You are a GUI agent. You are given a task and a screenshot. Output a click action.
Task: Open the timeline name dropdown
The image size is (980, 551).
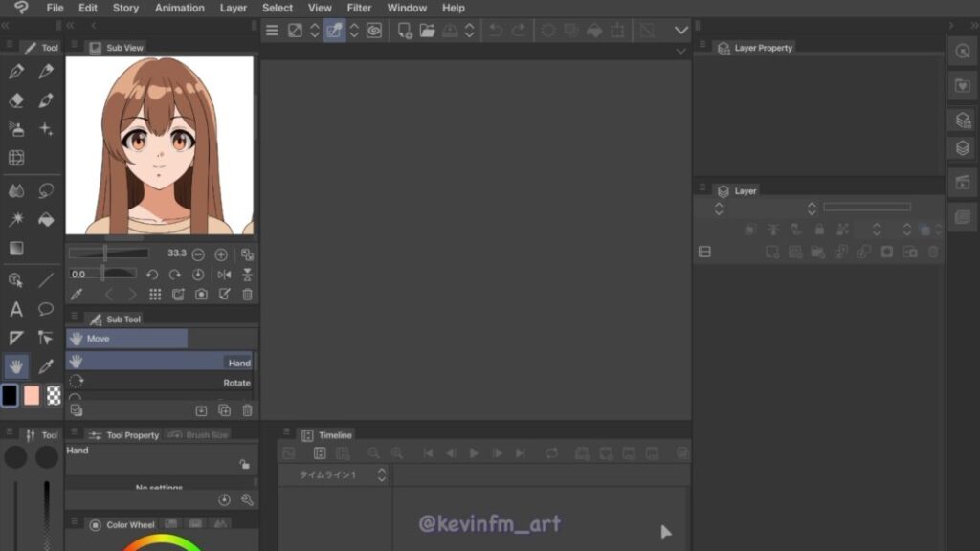pos(381,475)
